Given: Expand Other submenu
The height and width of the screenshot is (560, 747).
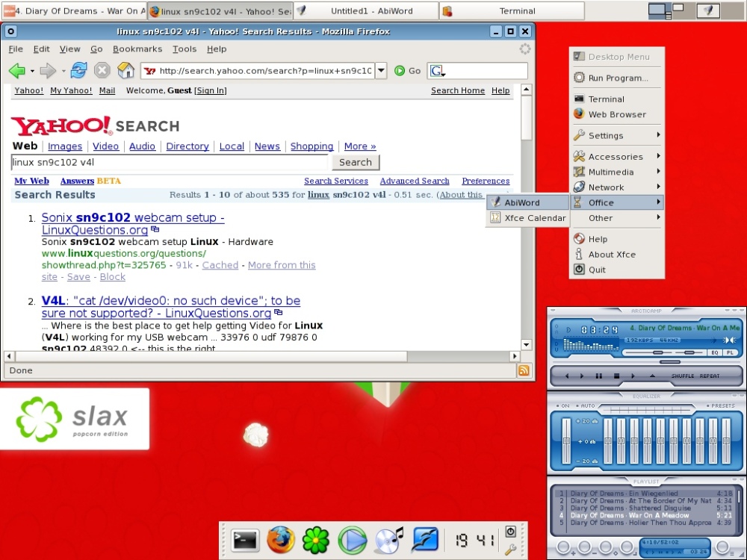Looking at the screenshot, I should point(617,217).
